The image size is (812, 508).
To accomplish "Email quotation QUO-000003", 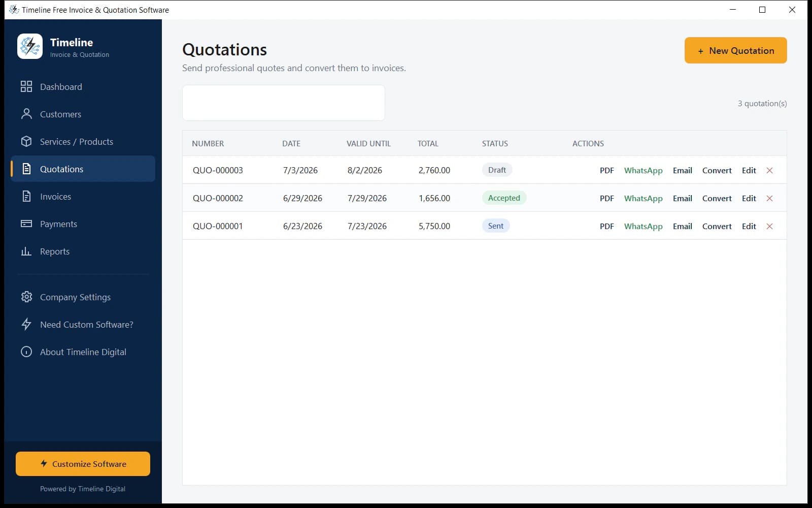I will coord(682,170).
